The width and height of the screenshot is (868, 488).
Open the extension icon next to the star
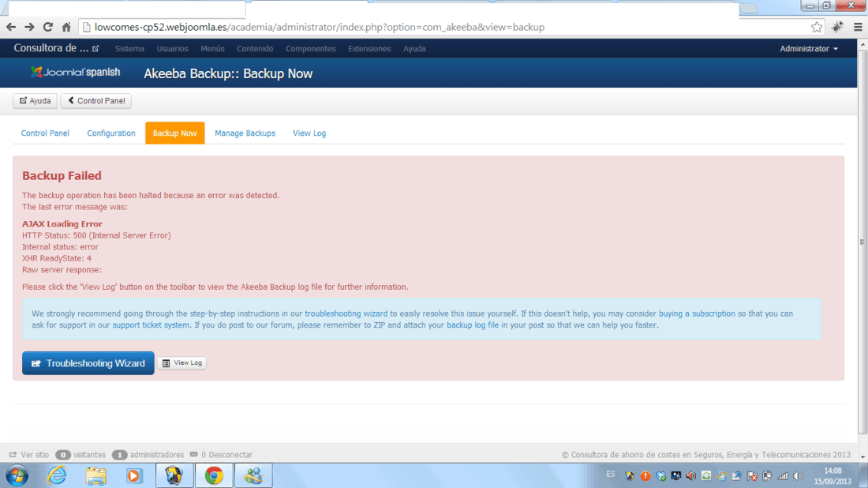tap(837, 27)
